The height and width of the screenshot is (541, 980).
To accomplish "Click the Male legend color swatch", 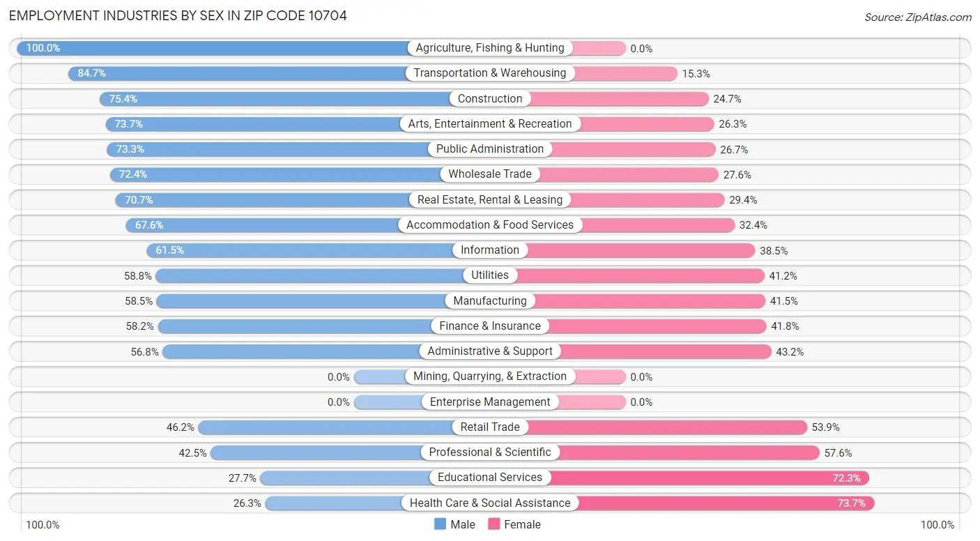I will (x=440, y=524).
